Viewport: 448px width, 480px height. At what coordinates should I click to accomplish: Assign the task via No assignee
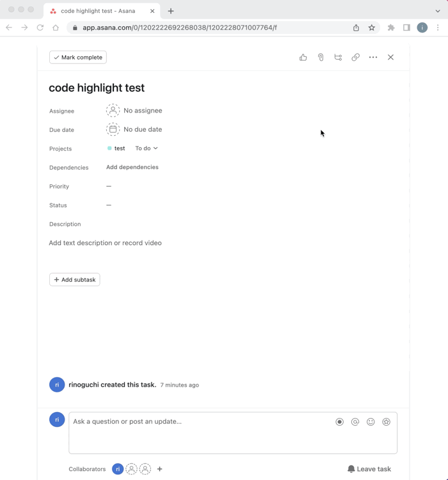coord(143,111)
